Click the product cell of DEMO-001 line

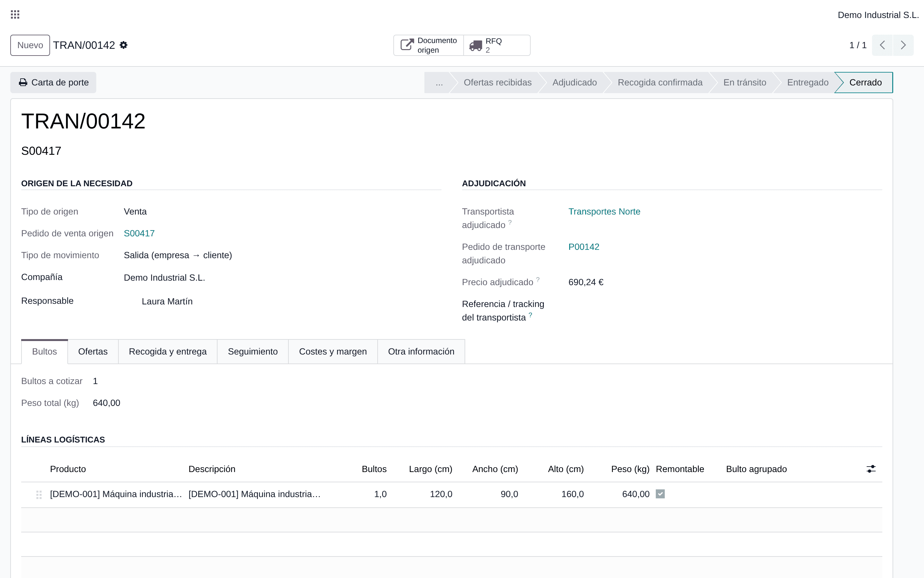coord(116,494)
